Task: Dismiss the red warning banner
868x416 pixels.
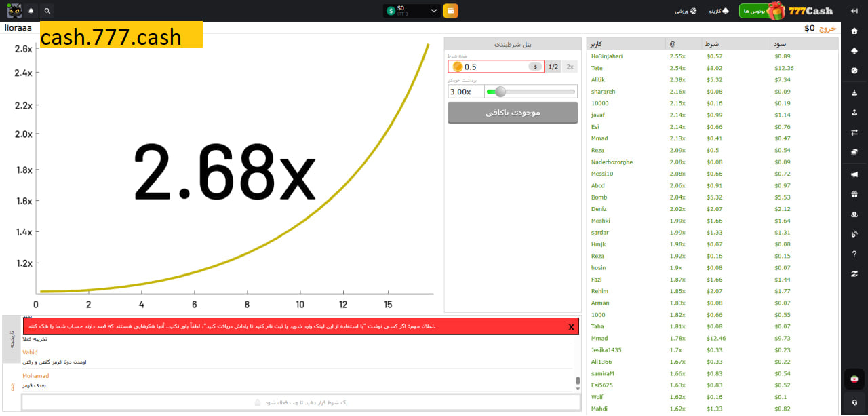Action: (x=572, y=326)
